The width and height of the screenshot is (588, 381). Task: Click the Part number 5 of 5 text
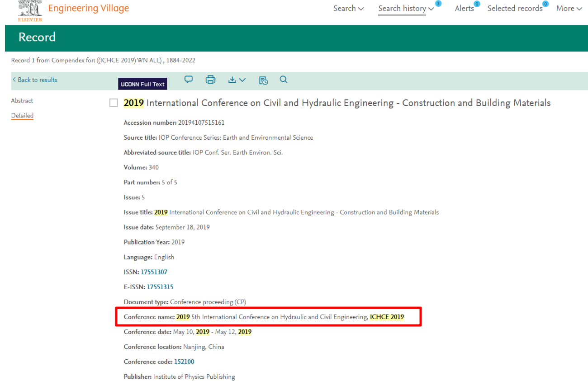click(x=151, y=182)
